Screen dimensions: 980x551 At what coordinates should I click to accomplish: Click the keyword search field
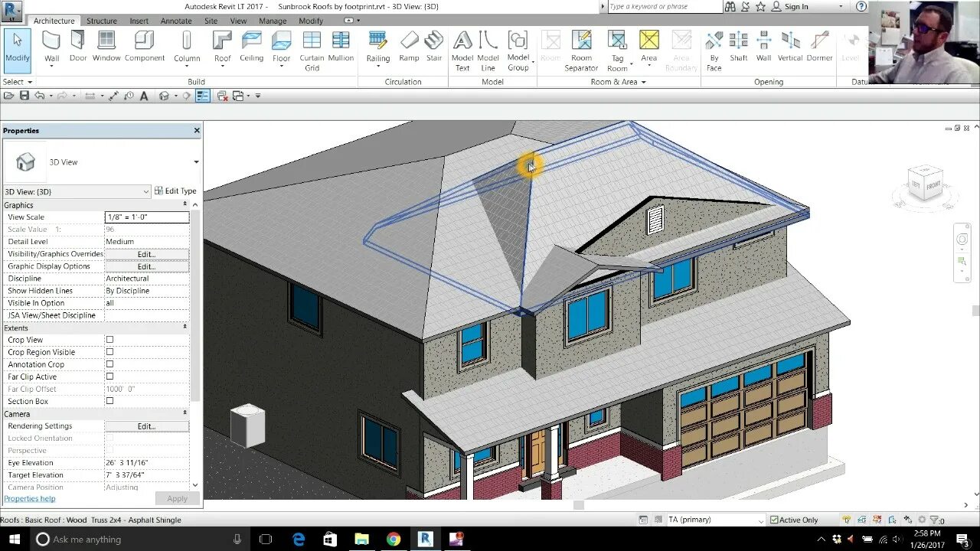[x=665, y=7]
